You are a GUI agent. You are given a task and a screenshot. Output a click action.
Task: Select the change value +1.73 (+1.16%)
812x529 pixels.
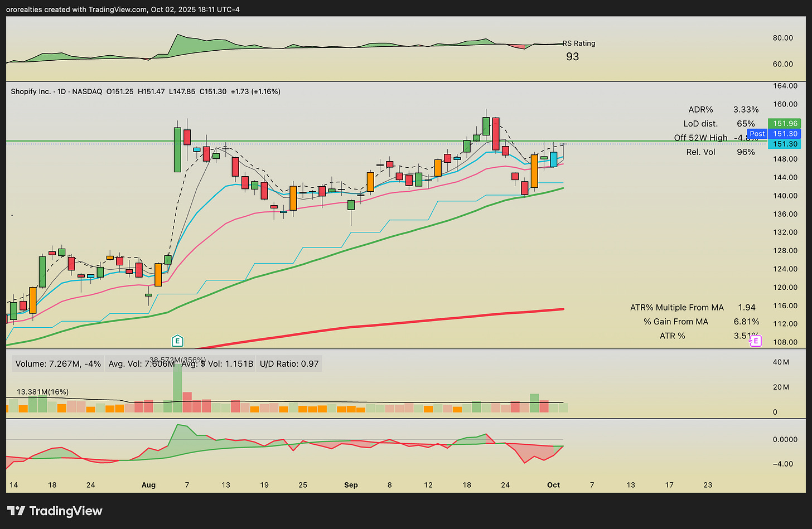(x=255, y=91)
